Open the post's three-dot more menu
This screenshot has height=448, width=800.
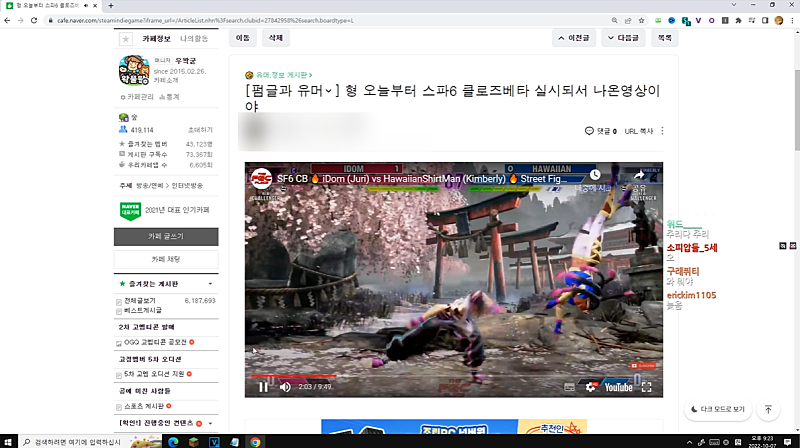662,131
